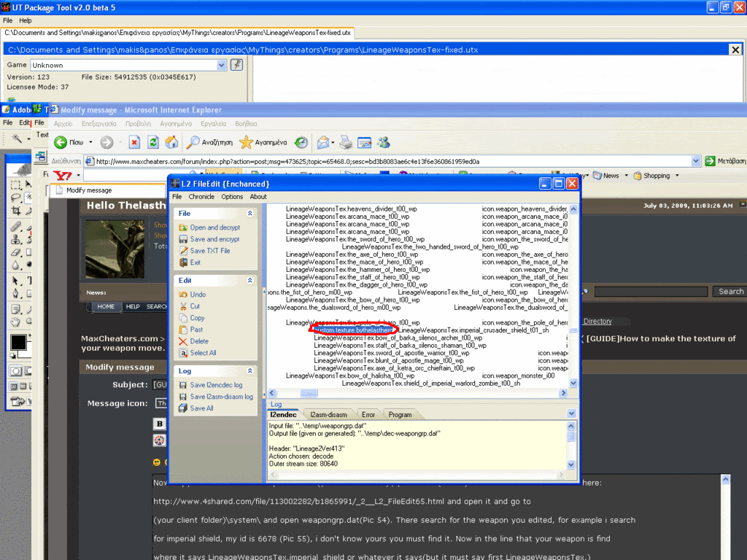
Task: Click Save and encrypt option
Action: (214, 239)
